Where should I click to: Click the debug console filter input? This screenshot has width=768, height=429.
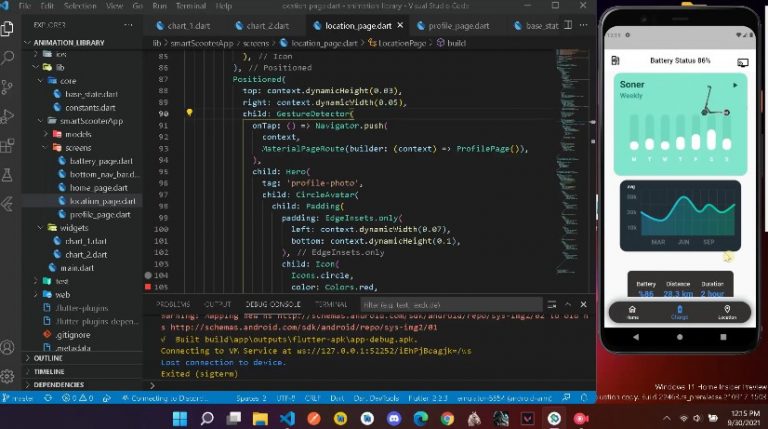pos(451,305)
